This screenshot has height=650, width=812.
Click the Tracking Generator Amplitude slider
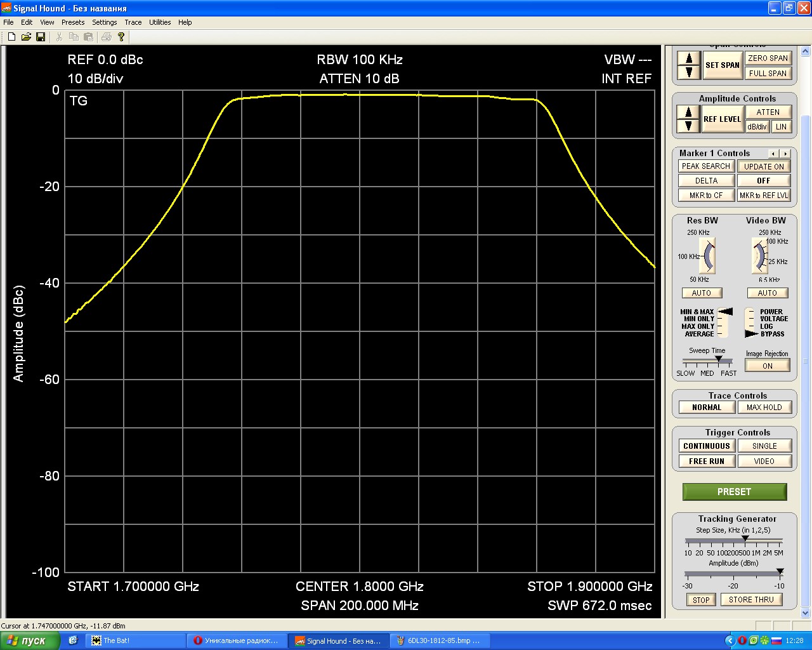coord(733,573)
